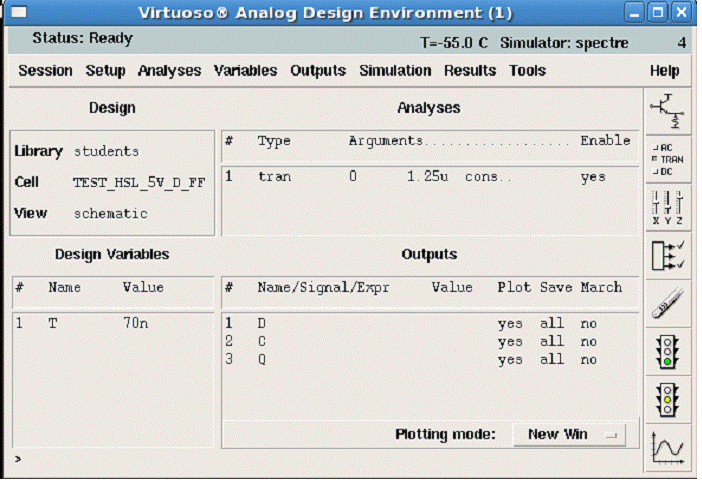
Task: Click the tran row Enable value yes
Action: tap(593, 177)
